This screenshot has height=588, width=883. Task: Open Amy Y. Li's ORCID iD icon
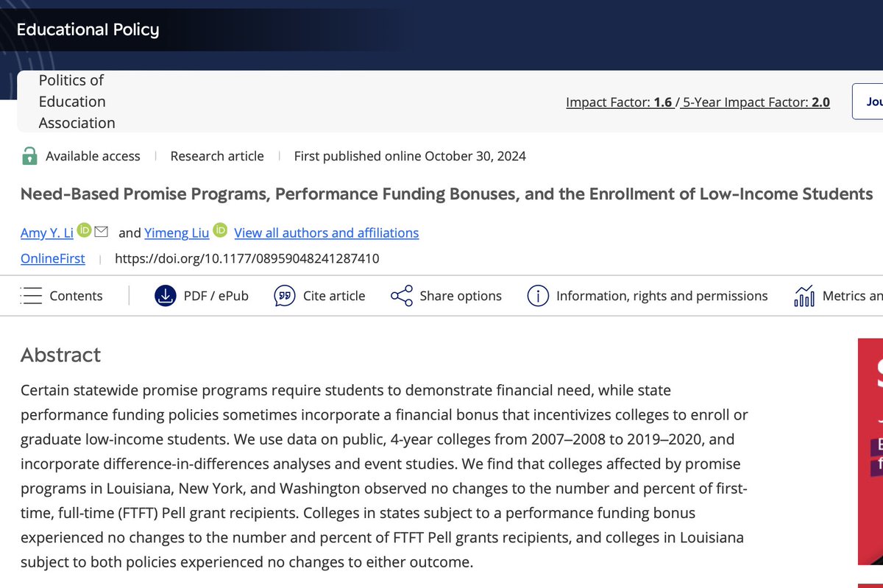(84, 231)
